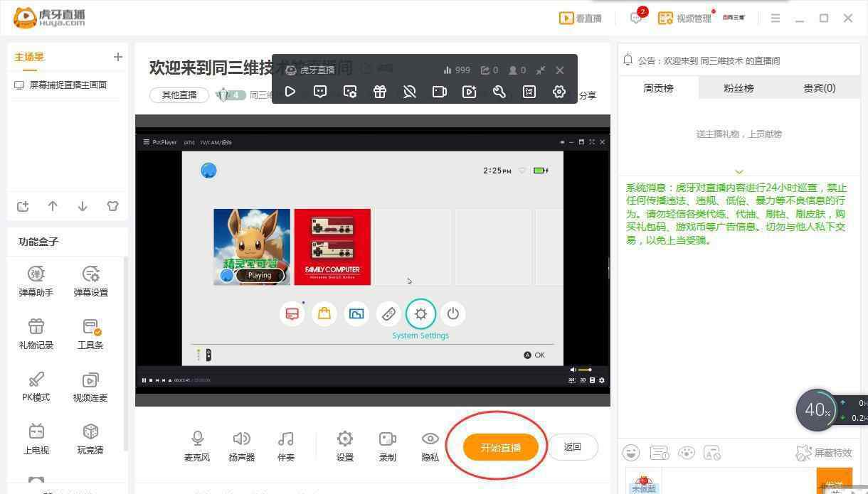868x494 pixels.
Task: Open 礼物记录 gift record tool
Action: coord(36,327)
